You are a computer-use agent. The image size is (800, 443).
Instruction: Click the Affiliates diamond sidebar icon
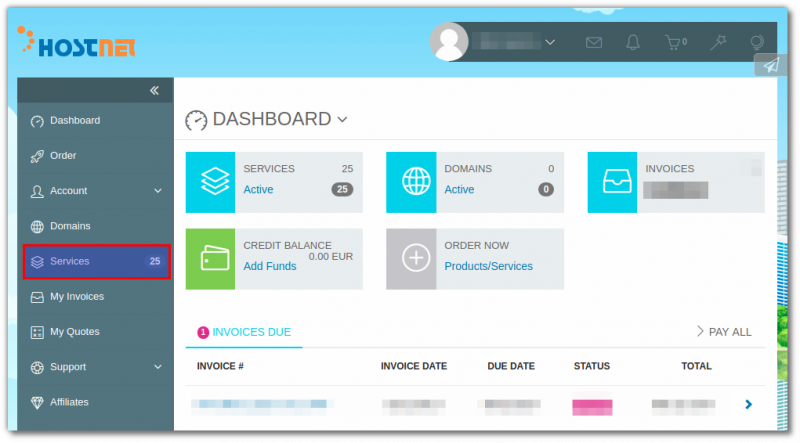coord(37,403)
